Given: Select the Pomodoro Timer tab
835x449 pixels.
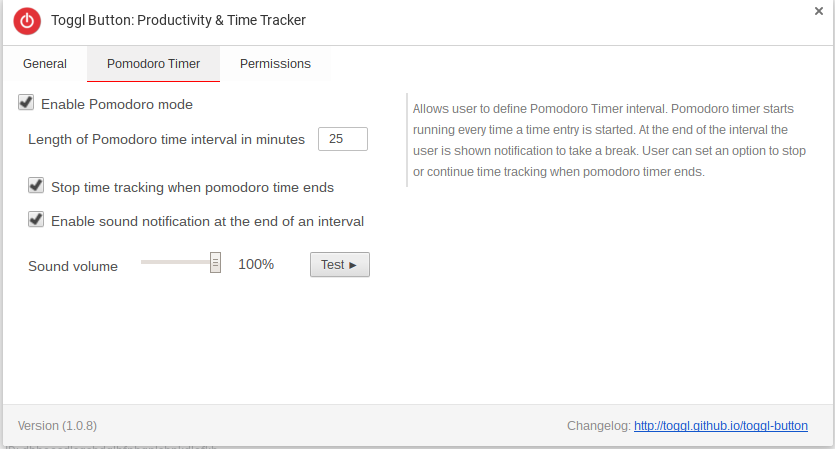Looking at the screenshot, I should (153, 64).
